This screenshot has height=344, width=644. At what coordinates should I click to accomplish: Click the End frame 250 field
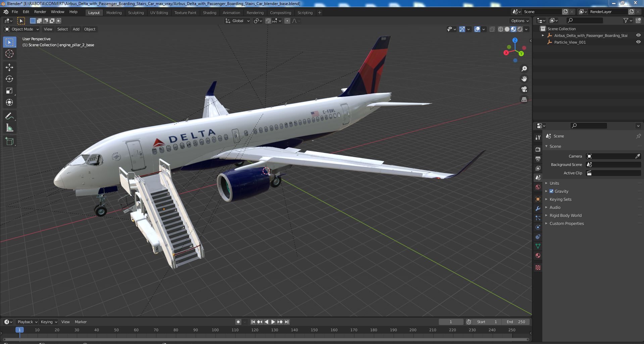click(x=516, y=322)
